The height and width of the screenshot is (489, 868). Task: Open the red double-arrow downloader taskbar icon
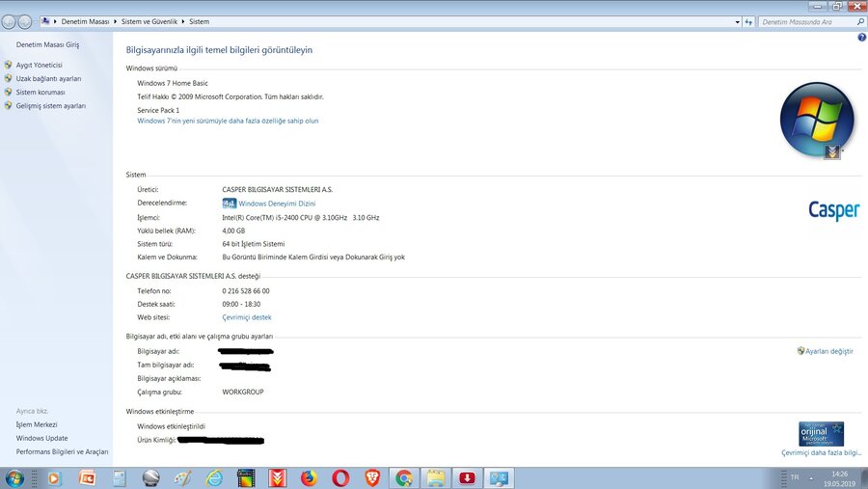pyautogui.click(x=278, y=478)
